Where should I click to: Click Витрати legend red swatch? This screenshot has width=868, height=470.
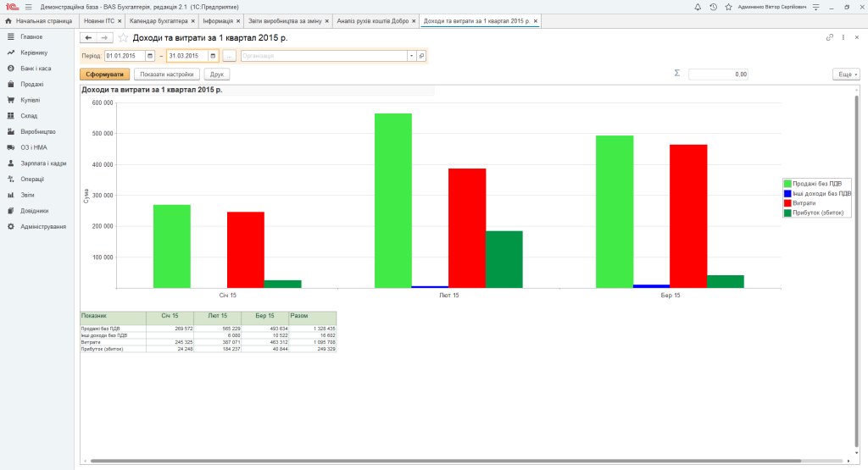787,203
